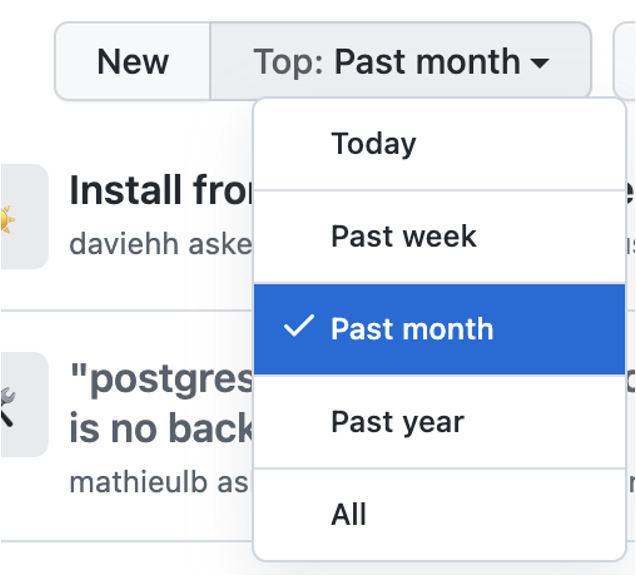Open the daviehh author link
Screen dimensions: 636x576
click(124, 244)
